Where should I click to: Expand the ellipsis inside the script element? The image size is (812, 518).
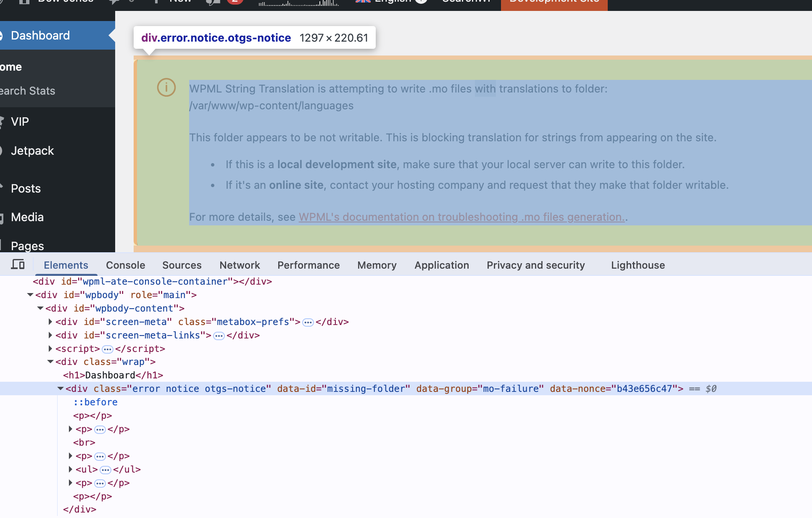pyautogui.click(x=108, y=349)
